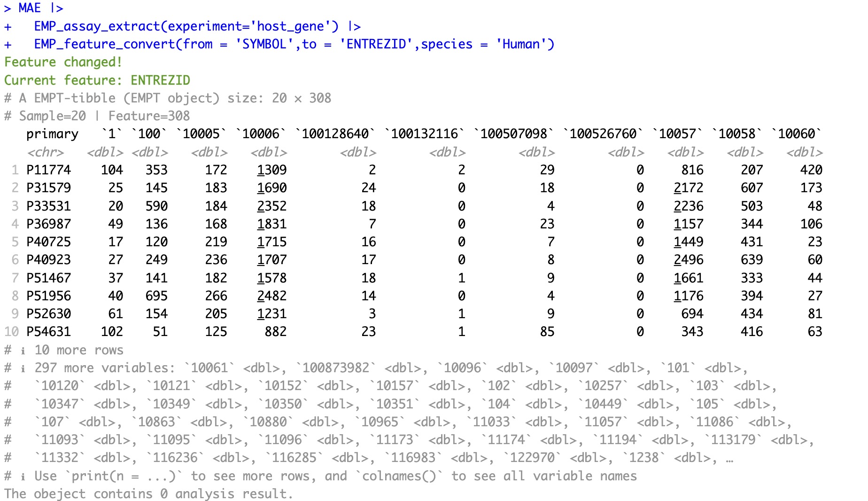
Task: Click the '10 more rows' note
Action: 78,350
